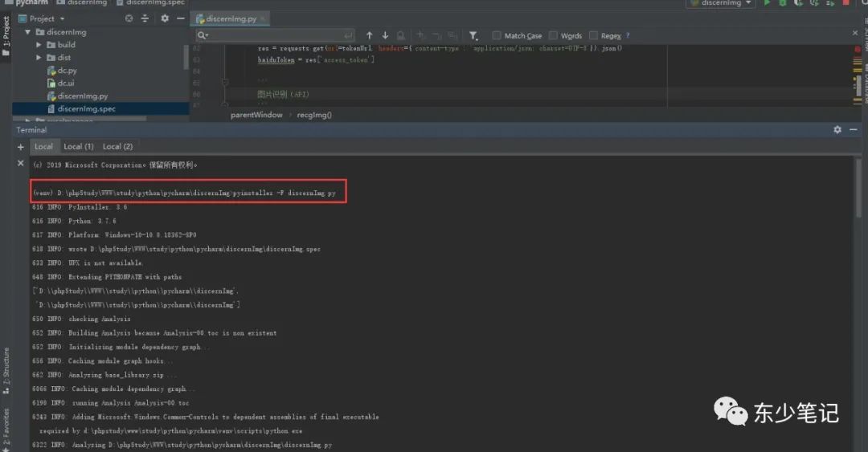Click parentWindow breadcrumb
The image size is (868, 452).
point(256,115)
